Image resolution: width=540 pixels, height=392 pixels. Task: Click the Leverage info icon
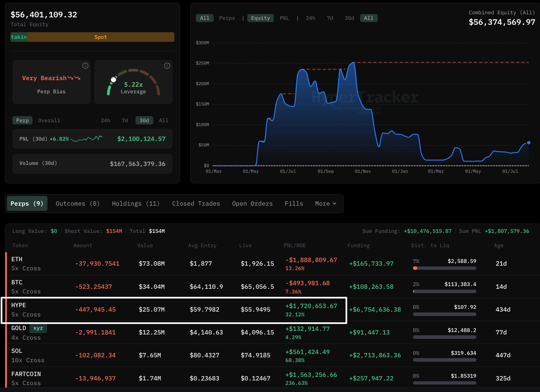167,66
